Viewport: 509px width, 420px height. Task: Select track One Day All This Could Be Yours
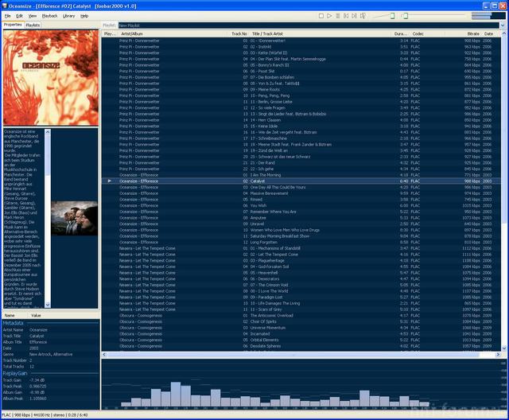[301, 187]
